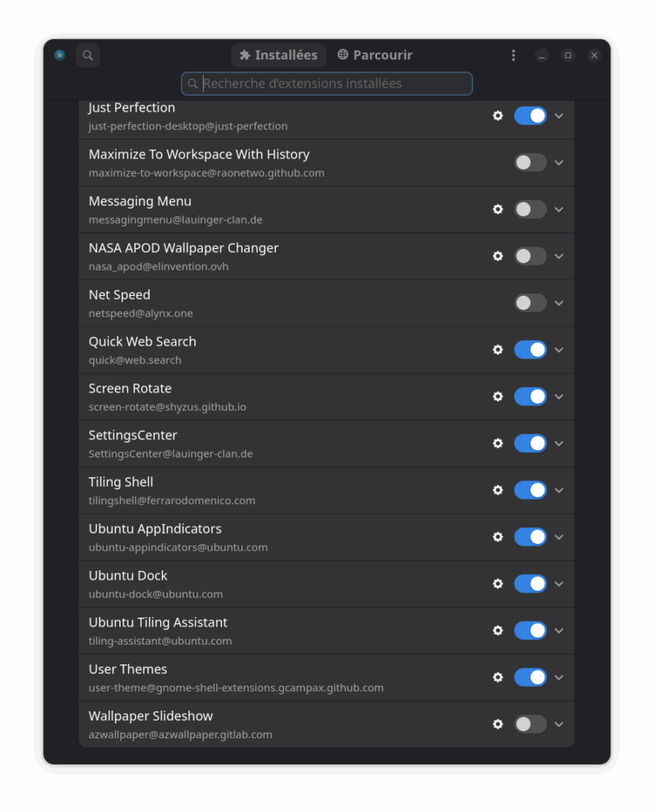This screenshot has height=812, width=654.
Task: Enable Maximize To Workspace With History
Action: click(x=530, y=163)
